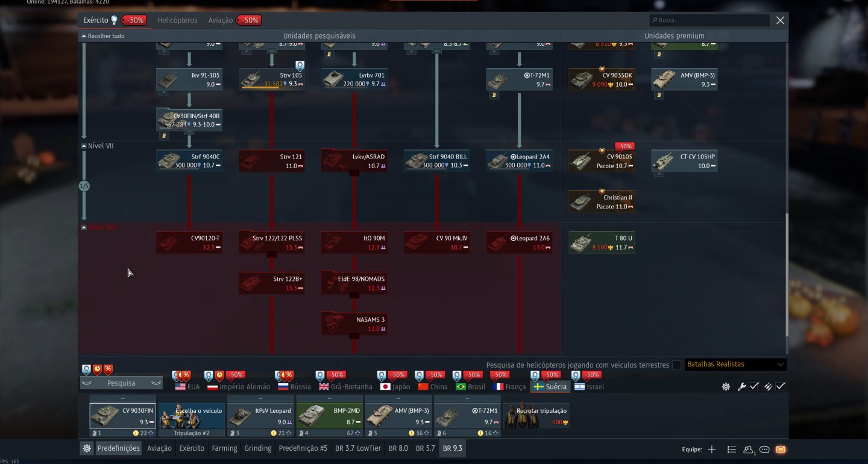Viewport: 868px width, 464px height.
Task: Expand the Pesquisa panel
Action: tap(121, 383)
